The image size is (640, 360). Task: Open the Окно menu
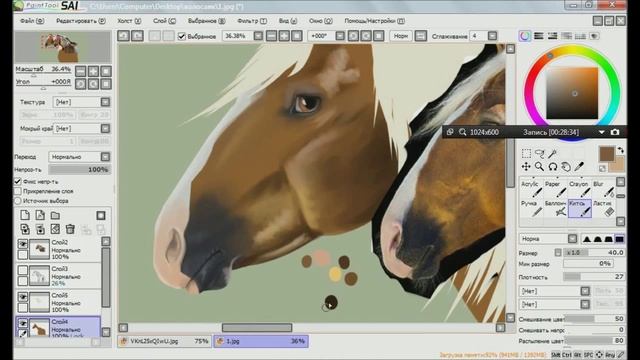pos(320,21)
